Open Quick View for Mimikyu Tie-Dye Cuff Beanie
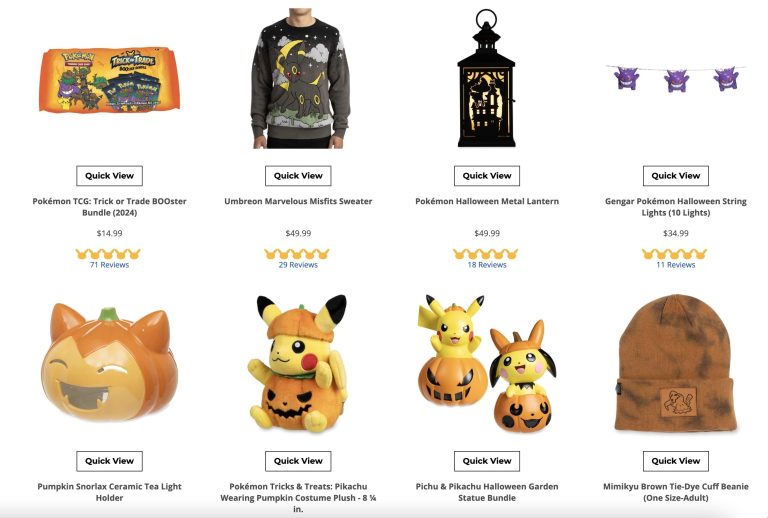 pyautogui.click(x=675, y=461)
